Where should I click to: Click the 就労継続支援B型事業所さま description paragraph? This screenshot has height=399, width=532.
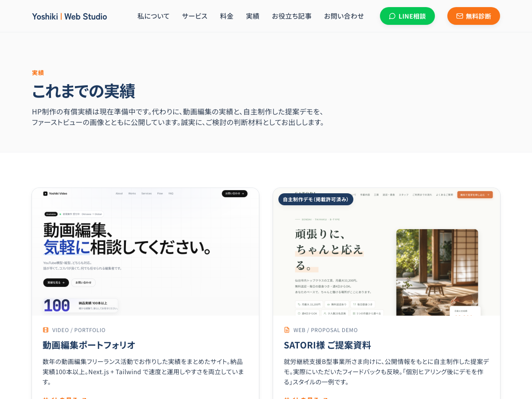pyautogui.click(x=386, y=372)
